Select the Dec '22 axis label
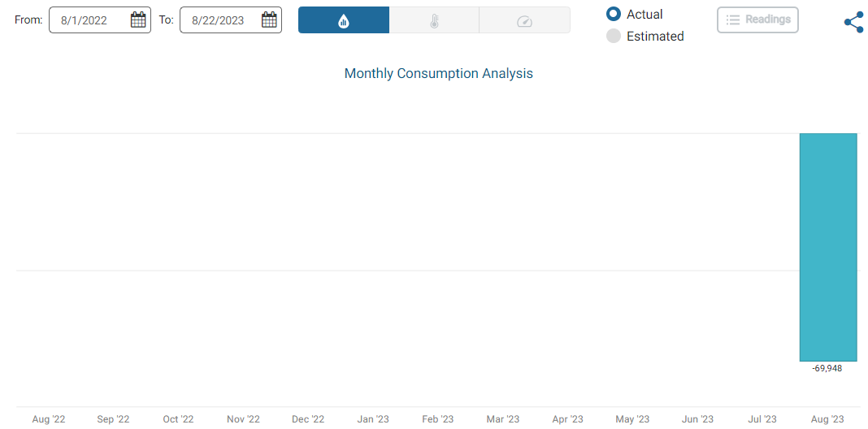Image resolution: width=868 pixels, height=429 pixels. 308,419
